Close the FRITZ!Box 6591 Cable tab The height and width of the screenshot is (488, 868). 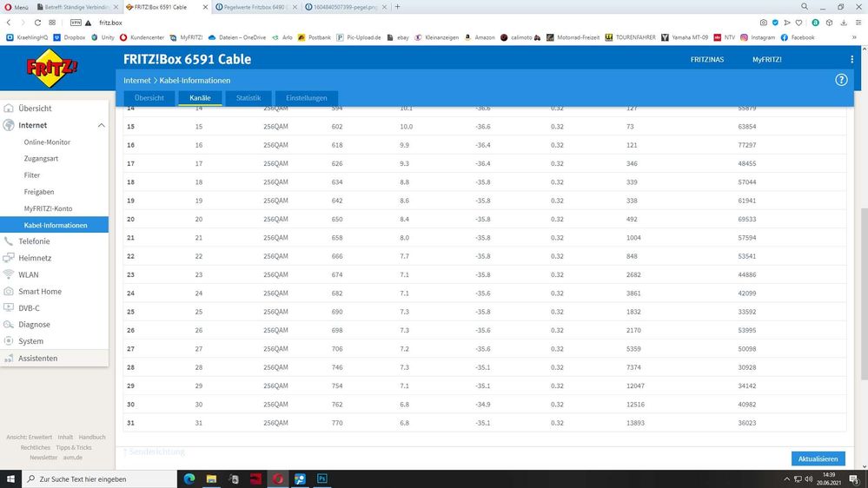pyautogui.click(x=205, y=7)
